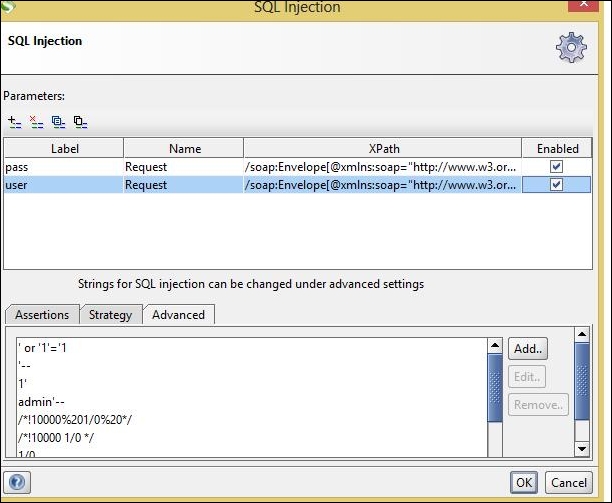Click the Label column header
Image resolution: width=612 pixels, height=503 pixels.
pos(64,148)
